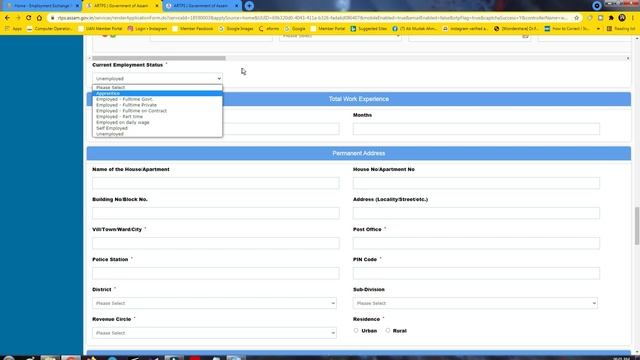The height and width of the screenshot is (360, 640).
Task: Select the Rural residence radio button
Action: click(388, 331)
